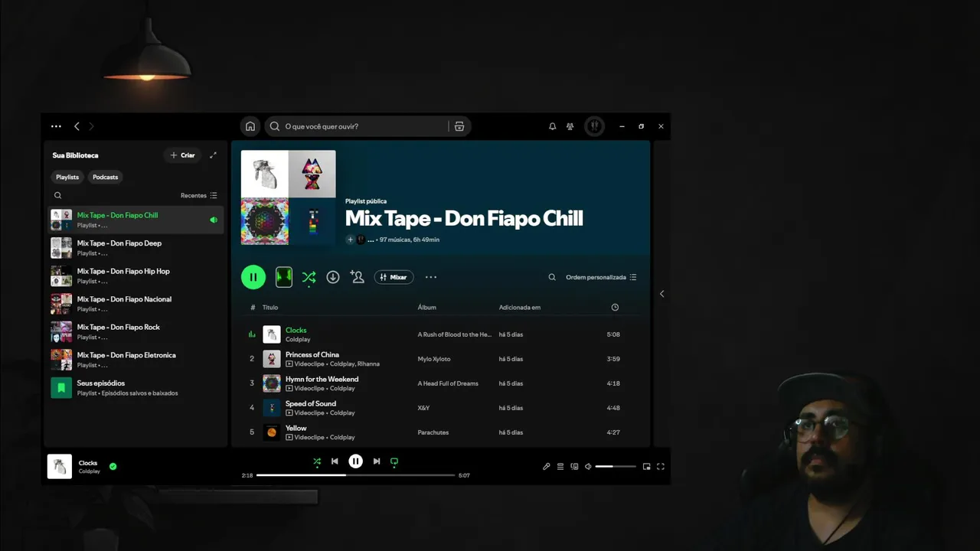980x551 pixels.
Task: Open the Rihanna artist link
Action: pos(368,364)
